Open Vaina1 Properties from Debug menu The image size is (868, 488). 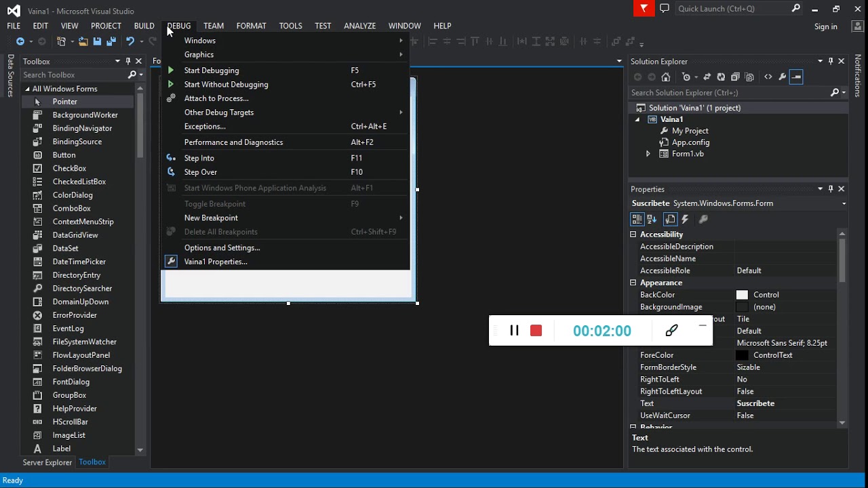(x=285, y=262)
